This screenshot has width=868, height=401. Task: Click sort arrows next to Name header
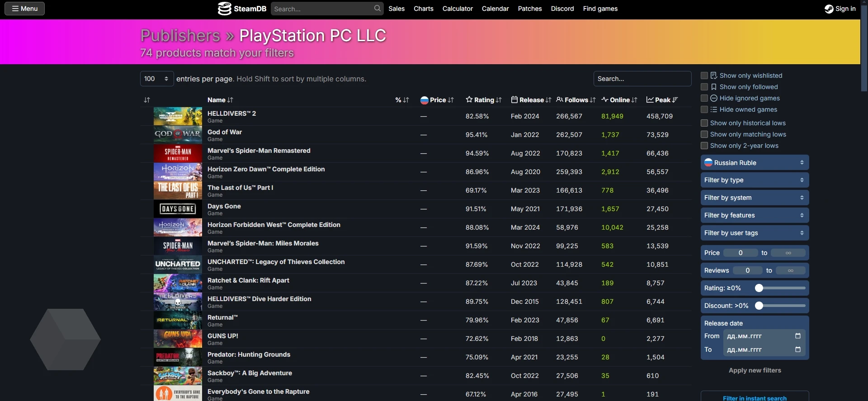coord(230,100)
